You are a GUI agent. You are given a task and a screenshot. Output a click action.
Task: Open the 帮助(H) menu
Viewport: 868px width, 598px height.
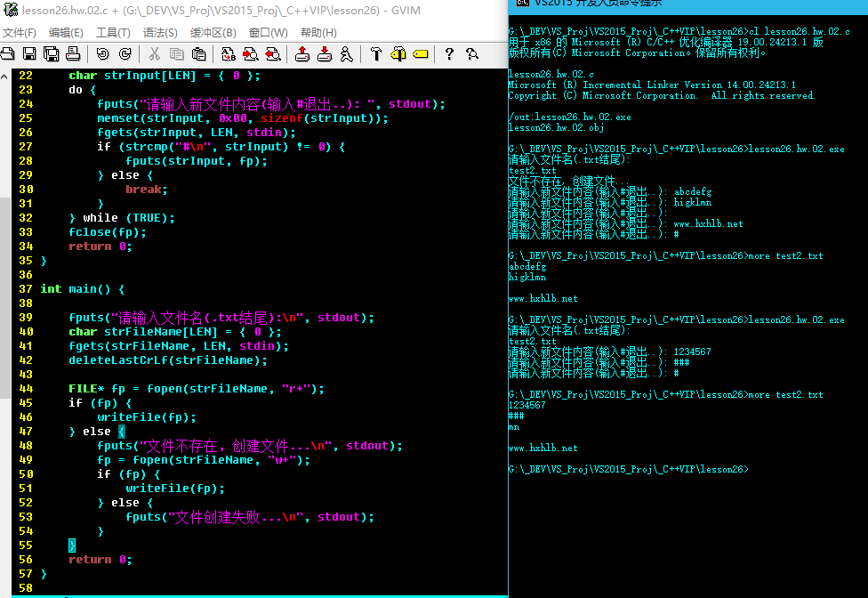click(x=318, y=33)
